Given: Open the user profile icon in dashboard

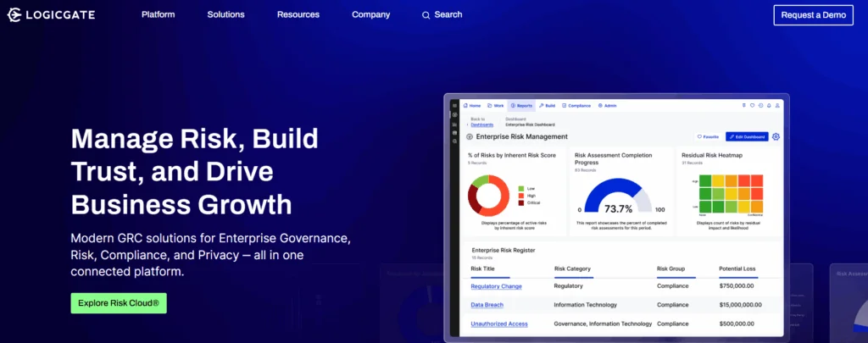Looking at the screenshot, I should (777, 106).
